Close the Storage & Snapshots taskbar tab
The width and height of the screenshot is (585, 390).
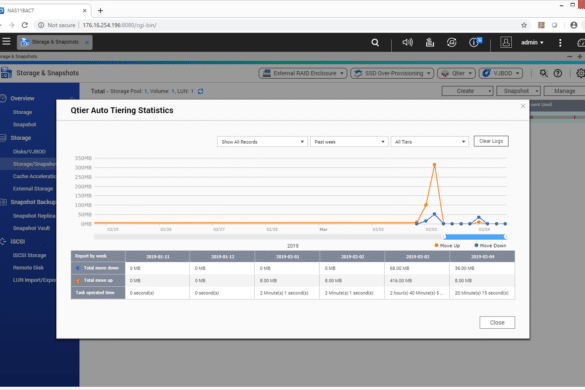tap(87, 42)
